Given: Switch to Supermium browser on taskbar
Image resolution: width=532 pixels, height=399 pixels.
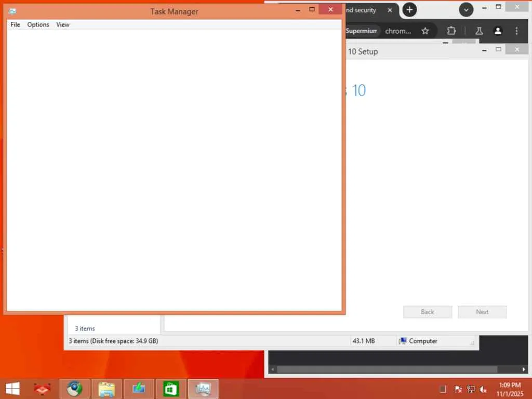Looking at the screenshot, I should pos(74,389).
